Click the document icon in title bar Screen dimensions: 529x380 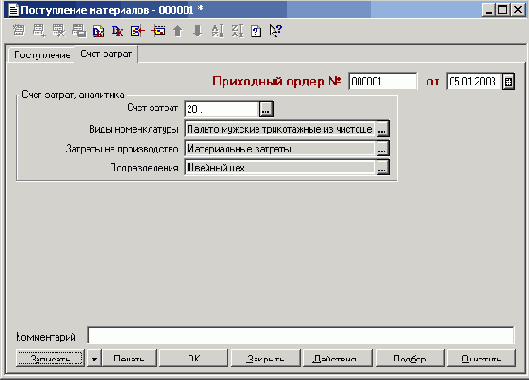[13, 10]
